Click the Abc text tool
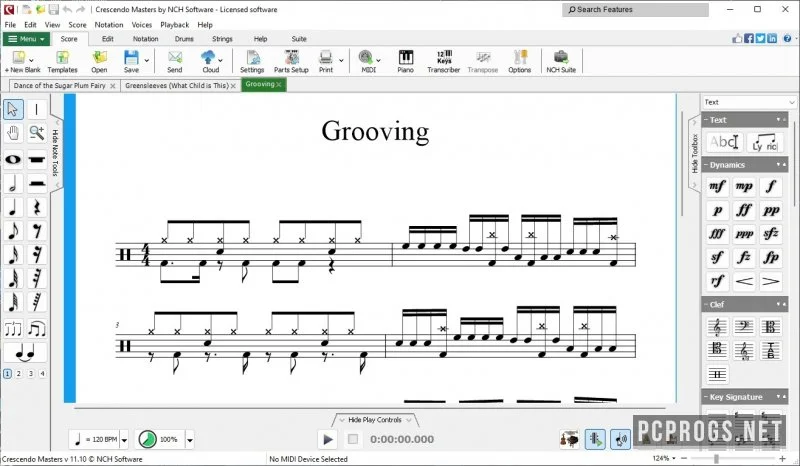This screenshot has width=800, height=466. (724, 142)
